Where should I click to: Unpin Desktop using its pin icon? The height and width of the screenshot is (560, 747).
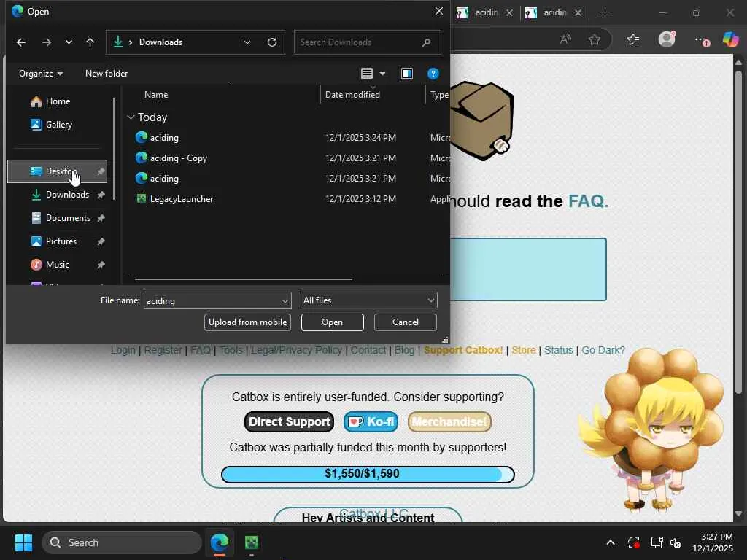tap(101, 171)
